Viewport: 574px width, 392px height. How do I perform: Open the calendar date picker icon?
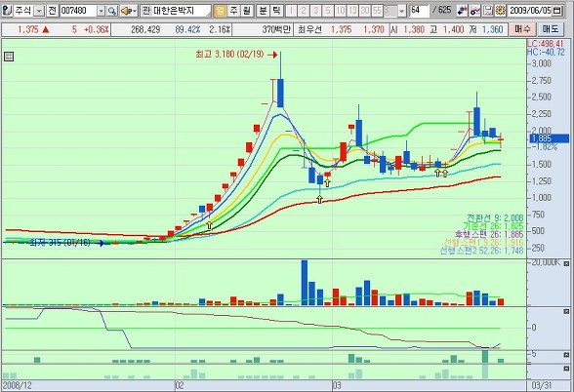click(x=557, y=11)
